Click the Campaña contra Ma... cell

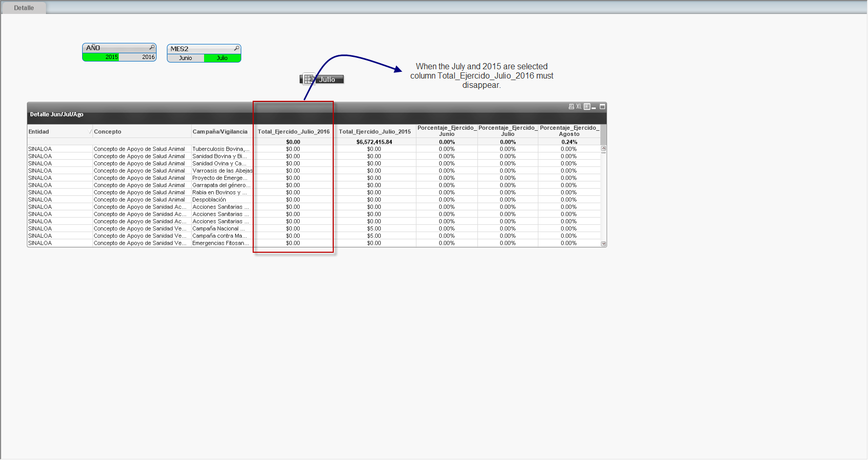point(221,236)
